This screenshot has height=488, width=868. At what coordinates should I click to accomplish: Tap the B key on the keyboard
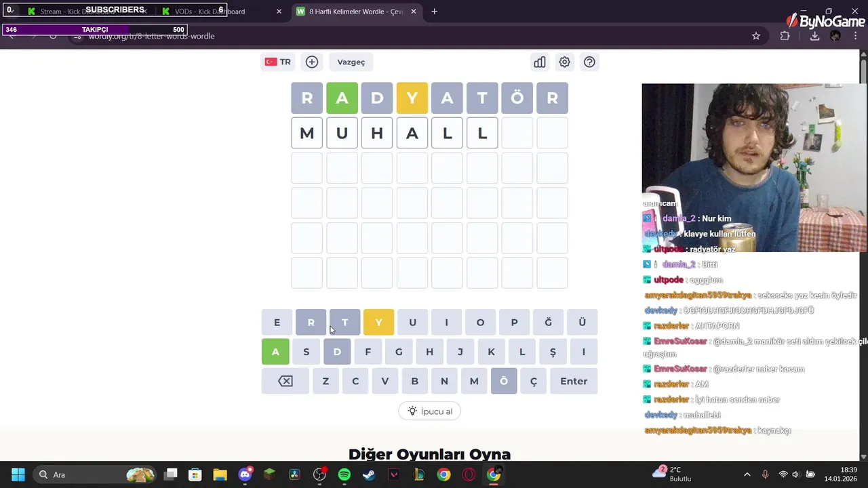414,381
